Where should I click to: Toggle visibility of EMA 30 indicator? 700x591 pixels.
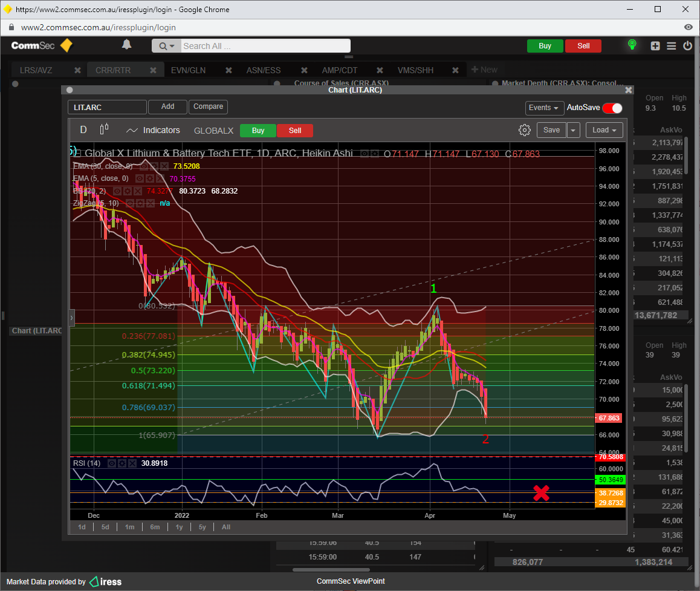click(144, 166)
